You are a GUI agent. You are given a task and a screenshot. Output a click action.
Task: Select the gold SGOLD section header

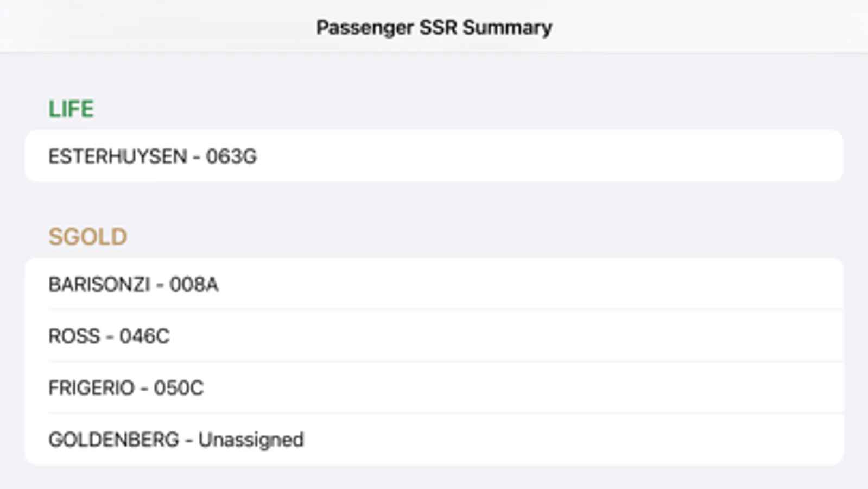click(x=87, y=237)
